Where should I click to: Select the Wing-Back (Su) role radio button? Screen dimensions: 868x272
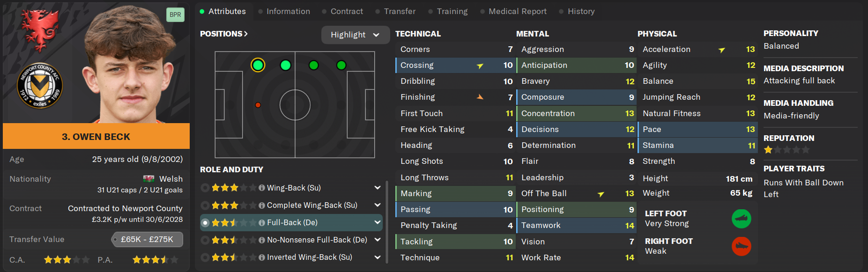coord(205,188)
